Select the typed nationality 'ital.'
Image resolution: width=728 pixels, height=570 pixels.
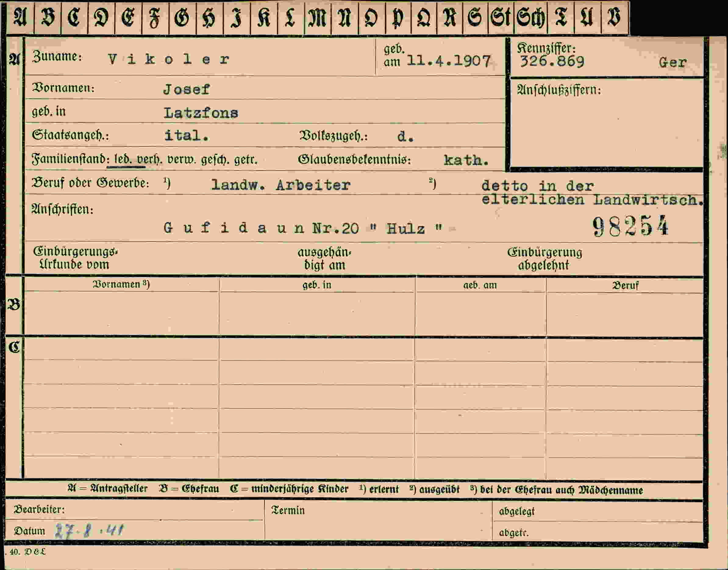click(x=187, y=136)
